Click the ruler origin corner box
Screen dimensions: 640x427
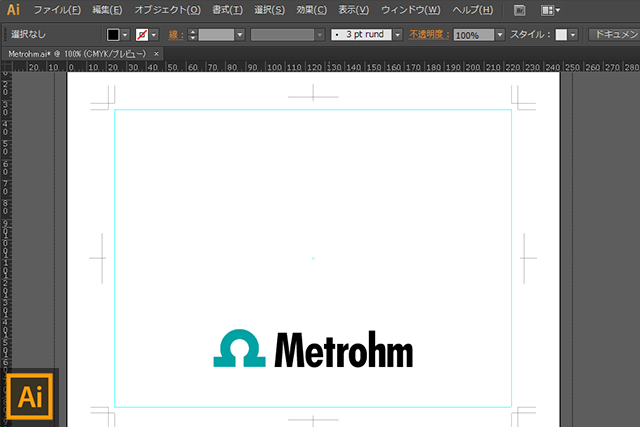pyautogui.click(x=7, y=67)
